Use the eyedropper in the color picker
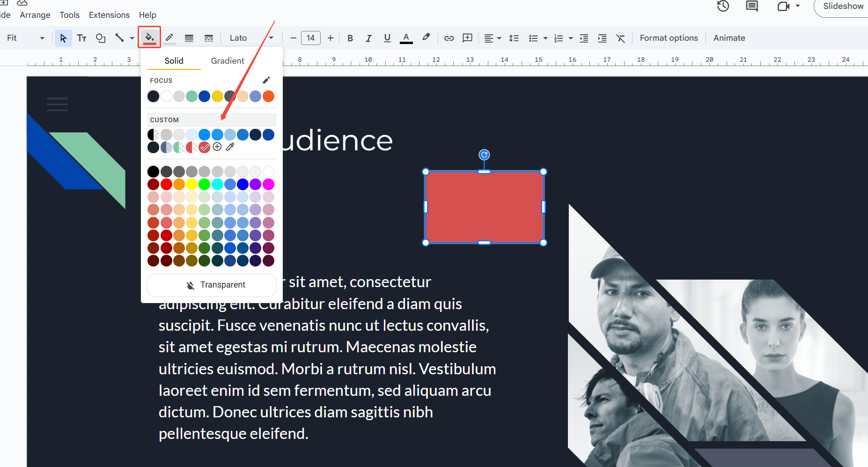Image resolution: width=868 pixels, height=467 pixels. pyautogui.click(x=230, y=147)
